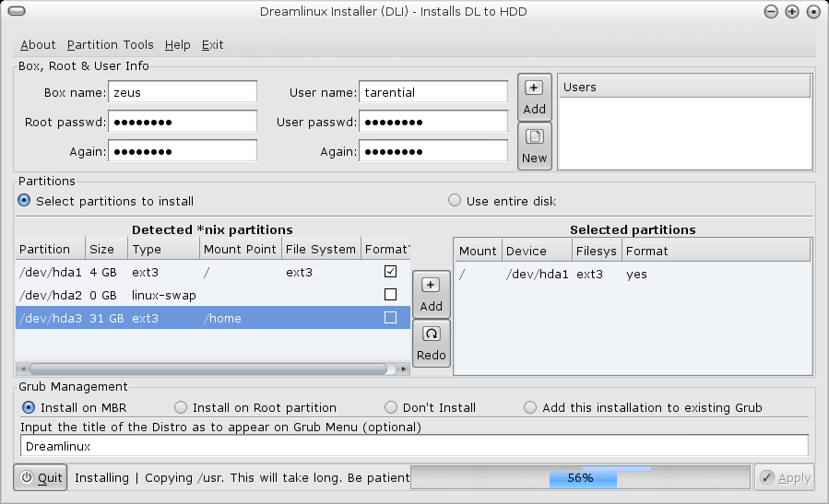Click the Redo circular arrow icon
Viewport: 829px width, 504px height.
(x=431, y=334)
